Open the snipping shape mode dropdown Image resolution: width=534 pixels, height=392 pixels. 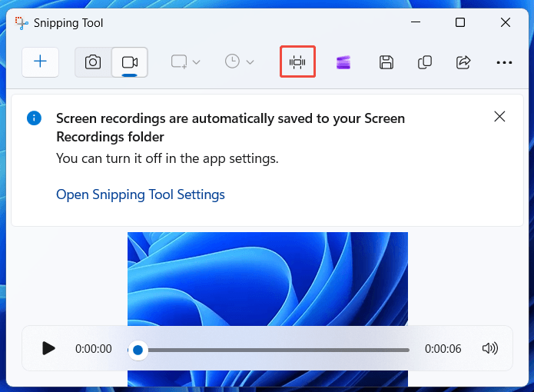click(x=186, y=62)
